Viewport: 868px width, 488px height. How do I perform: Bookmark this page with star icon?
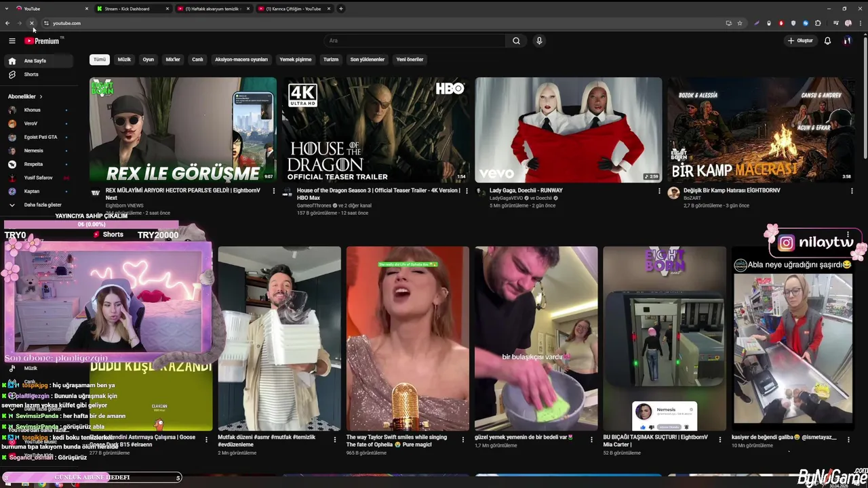[740, 23]
